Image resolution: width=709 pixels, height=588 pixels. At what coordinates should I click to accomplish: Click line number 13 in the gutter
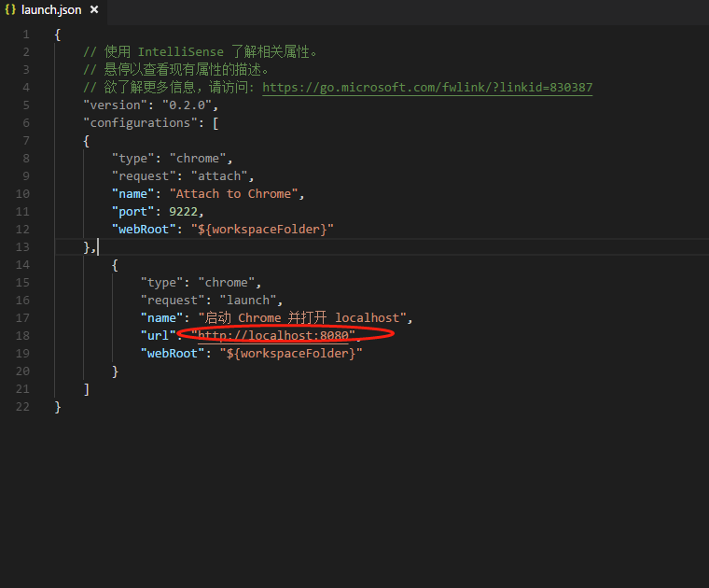(22, 247)
